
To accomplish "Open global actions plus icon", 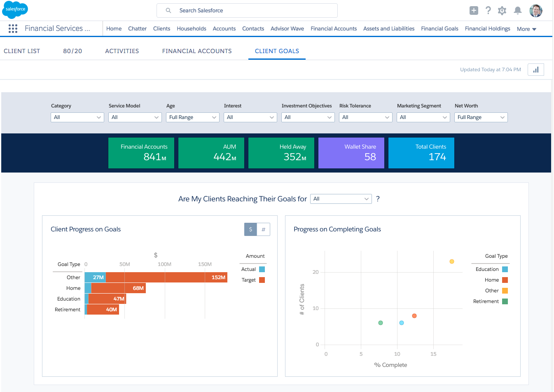I will coord(474,11).
